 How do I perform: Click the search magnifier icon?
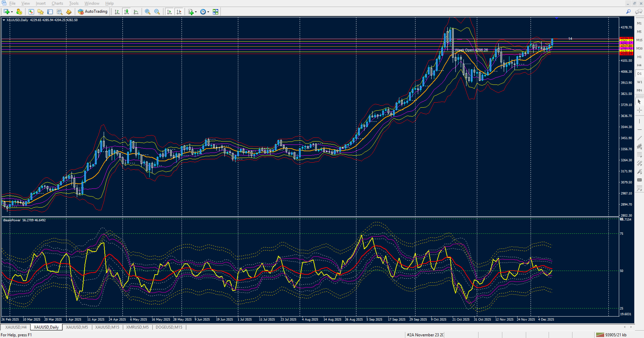(x=628, y=12)
